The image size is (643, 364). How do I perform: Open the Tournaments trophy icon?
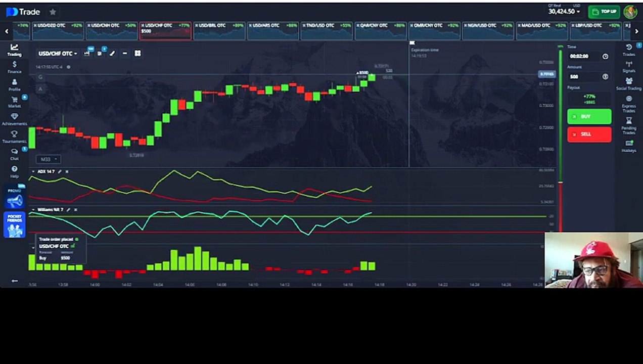[x=14, y=136]
